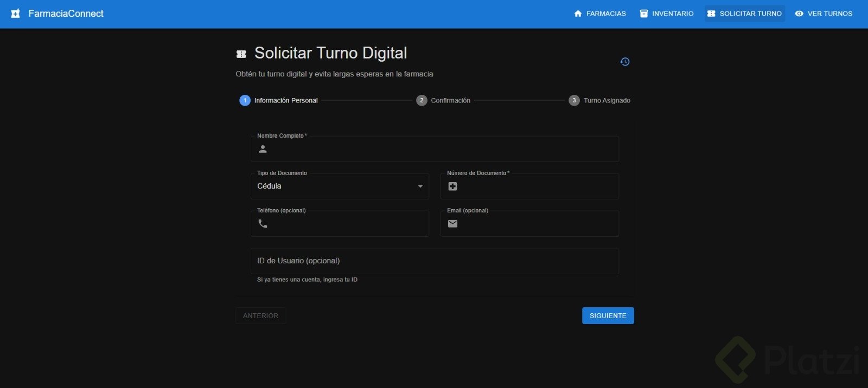
Task: Click the phone icon in Teléfono field
Action: pos(263,224)
